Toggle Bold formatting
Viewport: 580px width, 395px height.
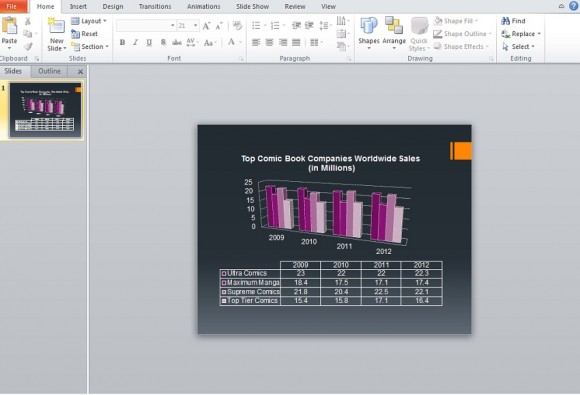122,43
